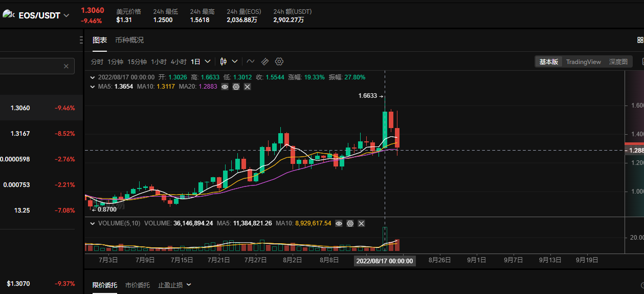The width and height of the screenshot is (644, 294).
Task: Expand the EOS/USDT pair selector
Action: tap(66, 15)
